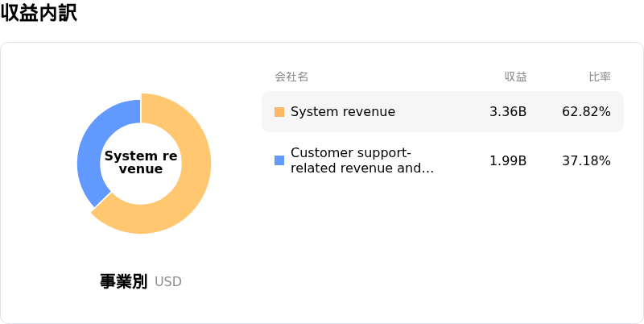Click the 事業別 chart label
Image resolution: width=644 pixels, height=324 pixels.
coord(123,281)
